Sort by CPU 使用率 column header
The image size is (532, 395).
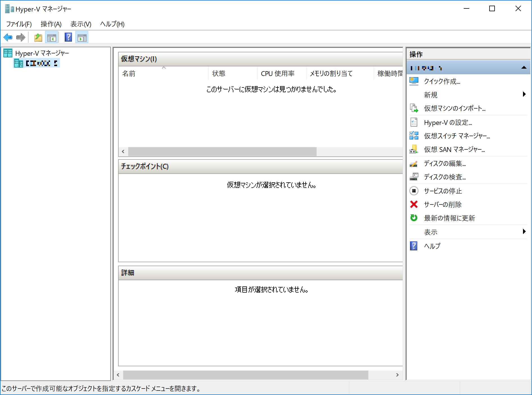pyautogui.click(x=282, y=73)
